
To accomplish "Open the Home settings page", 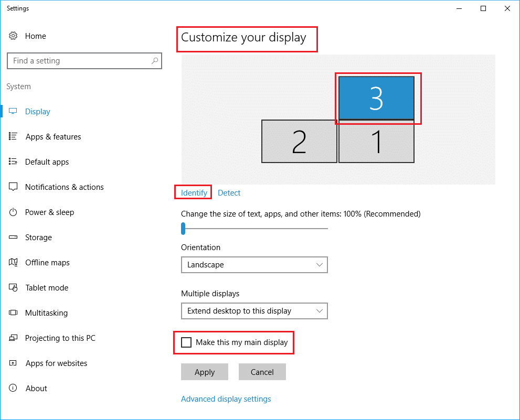I will click(x=35, y=36).
